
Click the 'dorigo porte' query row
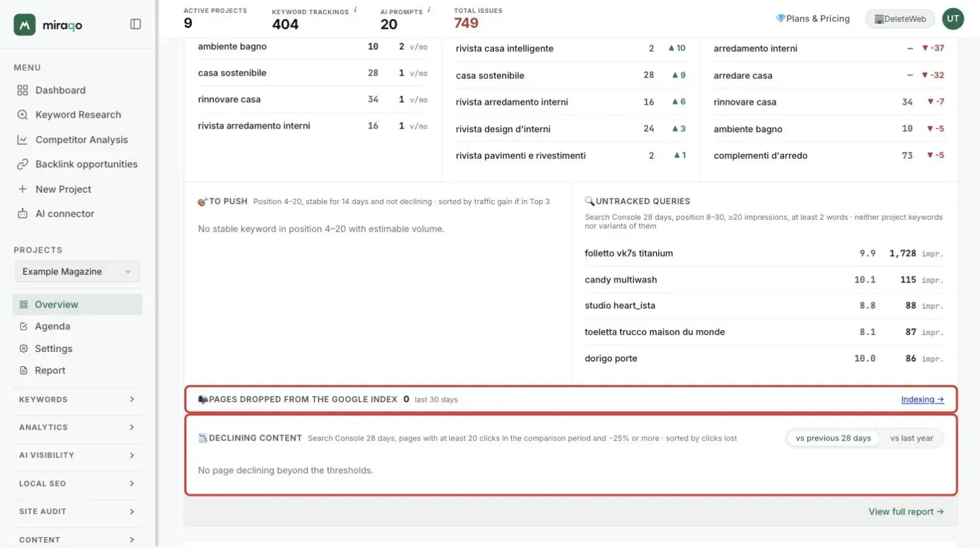(764, 359)
